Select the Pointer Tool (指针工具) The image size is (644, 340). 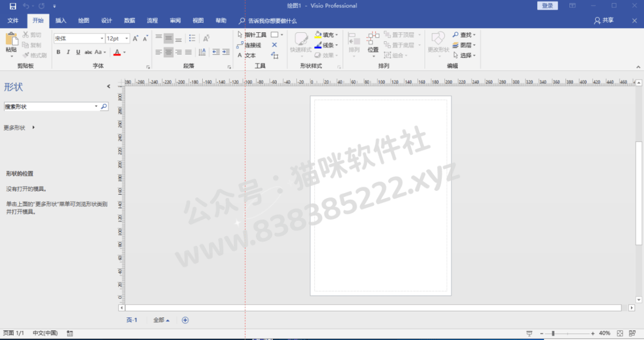tap(252, 35)
